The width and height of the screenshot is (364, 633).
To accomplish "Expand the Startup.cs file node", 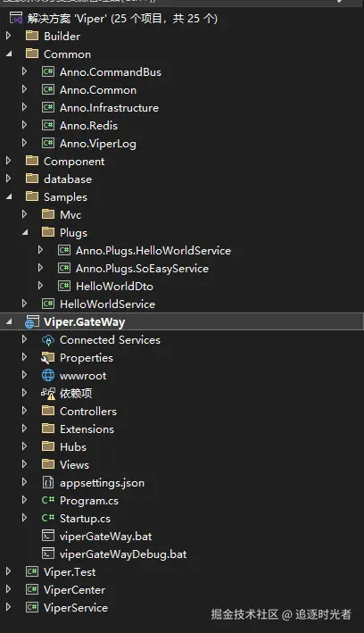I will pos(25,518).
